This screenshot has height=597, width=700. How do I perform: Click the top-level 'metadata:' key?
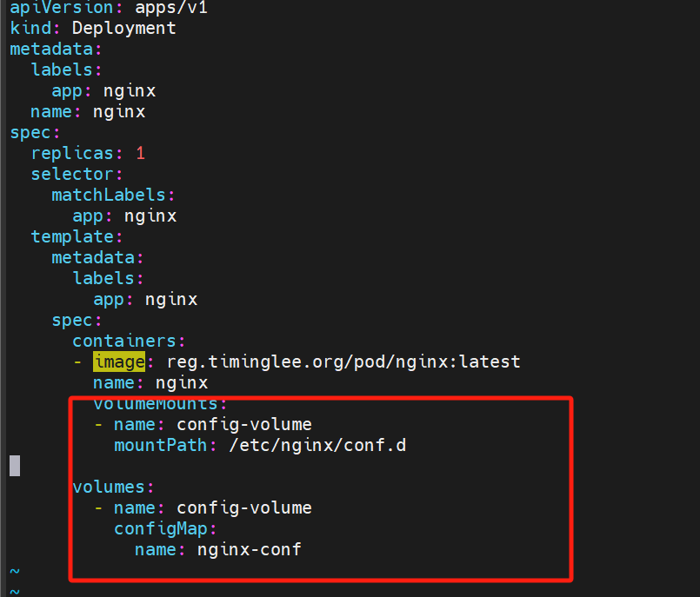point(57,49)
